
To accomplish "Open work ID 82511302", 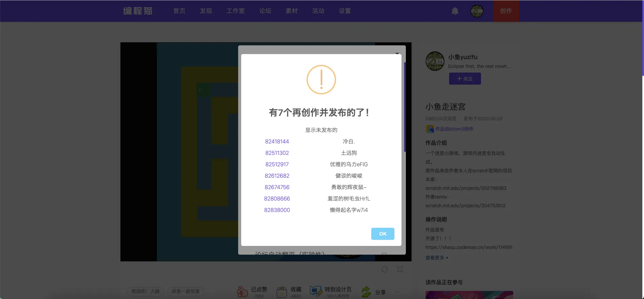I will tap(277, 153).
